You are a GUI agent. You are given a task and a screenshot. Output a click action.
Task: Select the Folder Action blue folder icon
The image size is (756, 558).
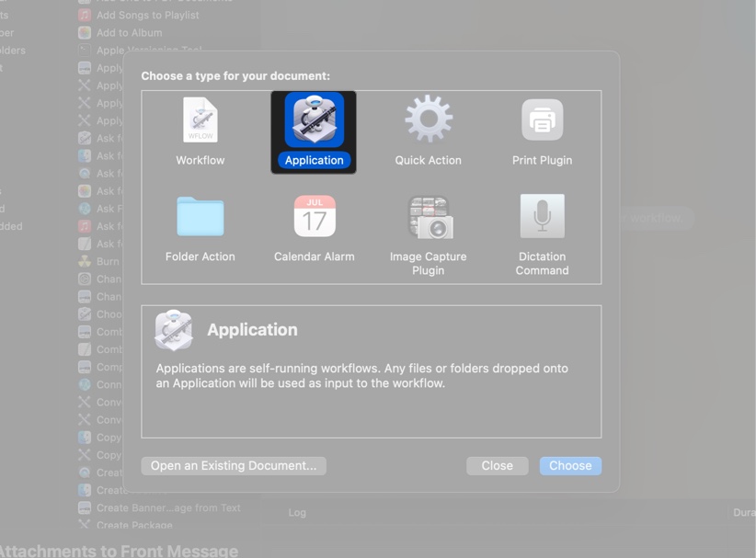[199, 216]
